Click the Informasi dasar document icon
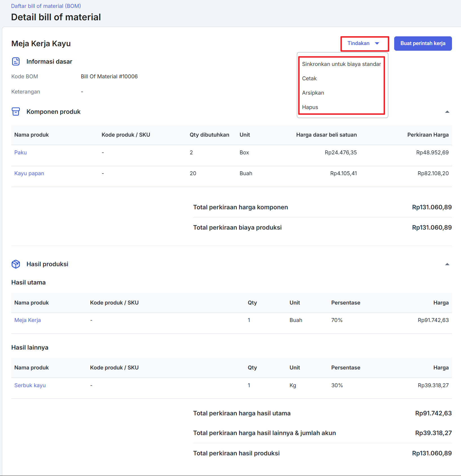The height and width of the screenshot is (476, 461). coord(16,61)
